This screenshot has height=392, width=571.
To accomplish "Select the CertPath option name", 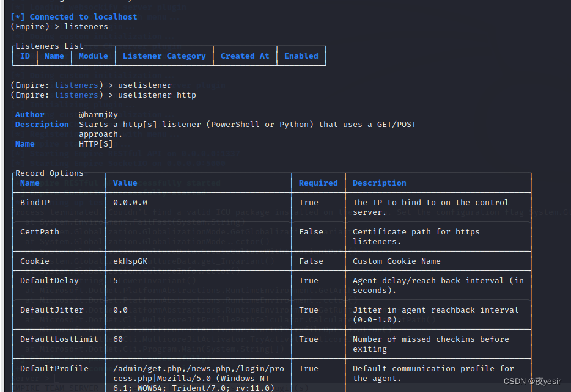I will coord(39,231).
